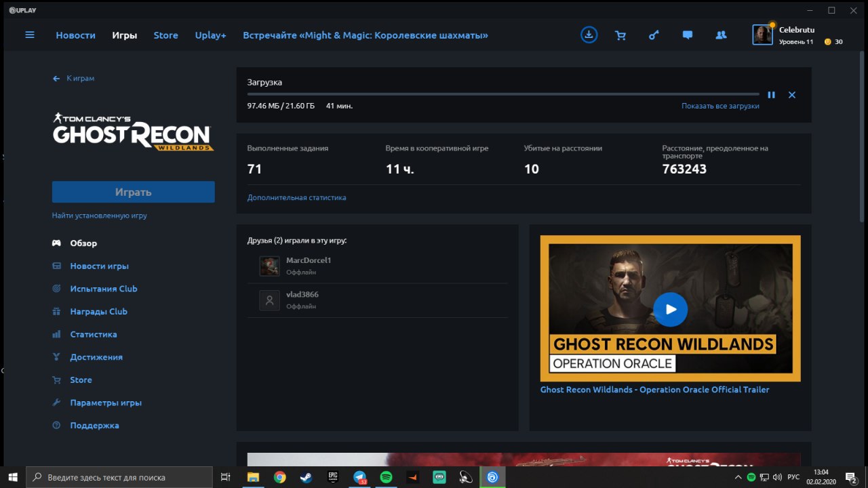Click the Выполненные задания value 71
Viewport: 868px width, 488px height.
254,169
